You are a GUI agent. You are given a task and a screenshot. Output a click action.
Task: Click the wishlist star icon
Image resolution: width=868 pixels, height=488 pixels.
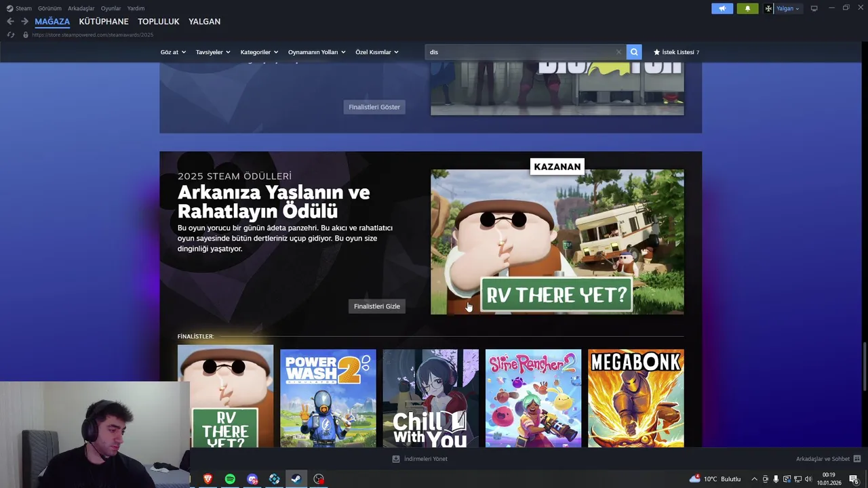656,52
